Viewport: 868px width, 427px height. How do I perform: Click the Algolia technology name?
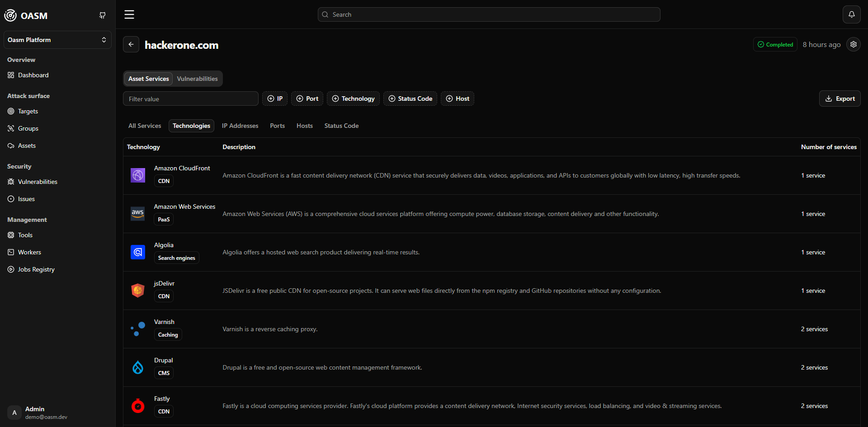(164, 245)
